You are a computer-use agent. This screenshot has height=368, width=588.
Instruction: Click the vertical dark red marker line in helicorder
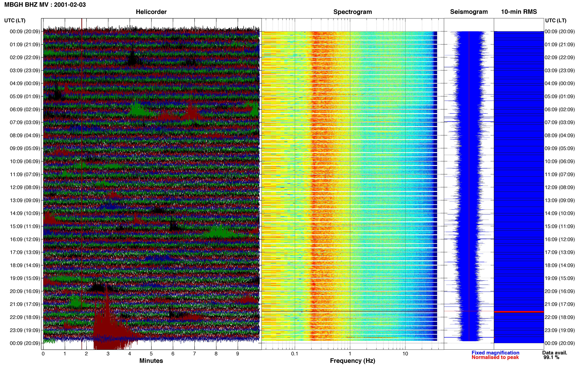(82, 184)
